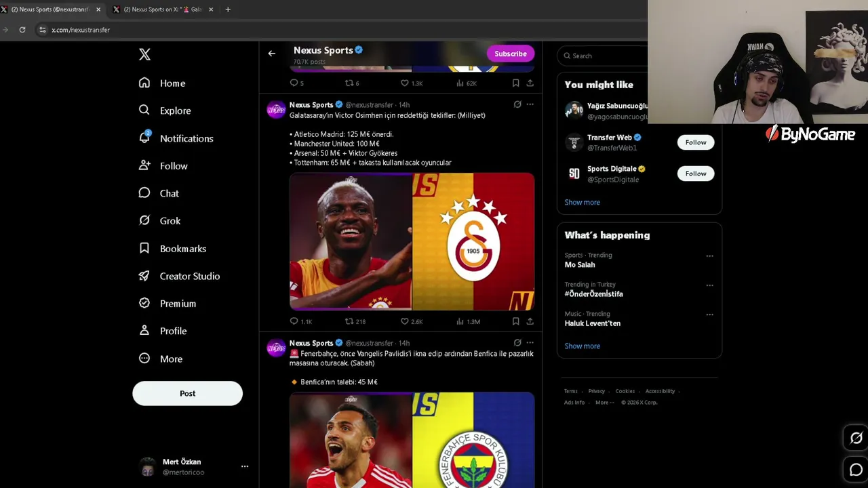
Task: Open the #ÖnderÖzenİstifa trend
Action: (594, 294)
